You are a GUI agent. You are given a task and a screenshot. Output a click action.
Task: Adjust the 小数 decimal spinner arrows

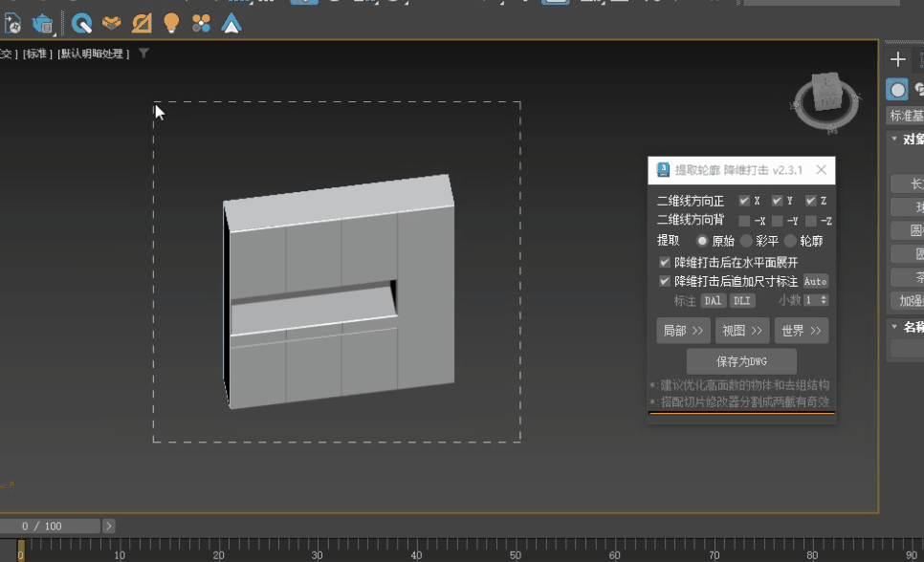[x=824, y=300]
